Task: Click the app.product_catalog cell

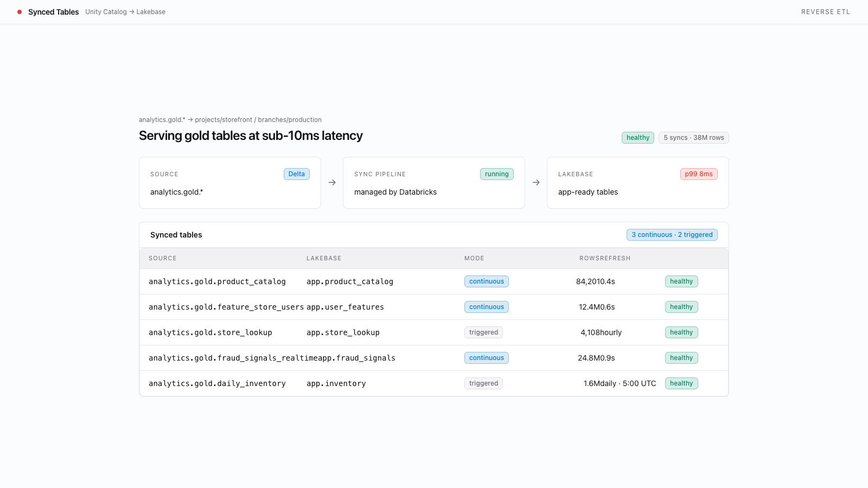Action: (350, 281)
